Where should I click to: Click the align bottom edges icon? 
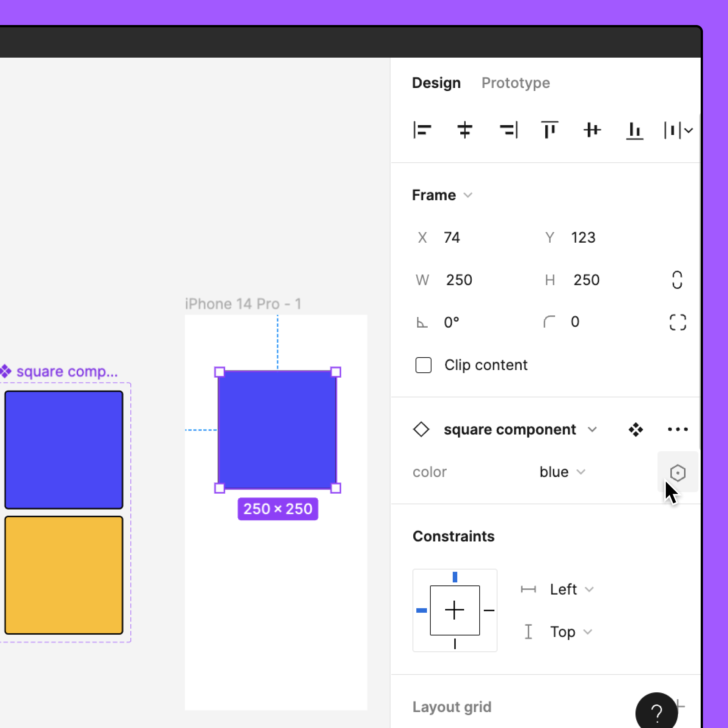634,130
